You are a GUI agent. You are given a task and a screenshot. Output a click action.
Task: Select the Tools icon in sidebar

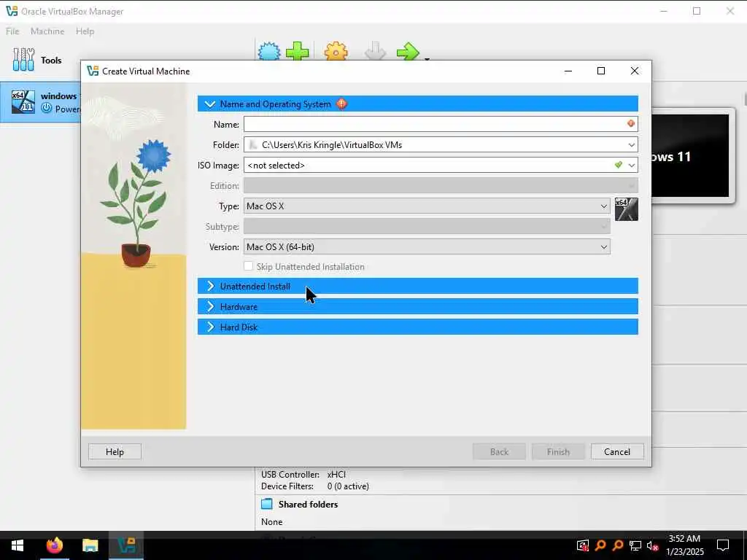[x=23, y=60]
